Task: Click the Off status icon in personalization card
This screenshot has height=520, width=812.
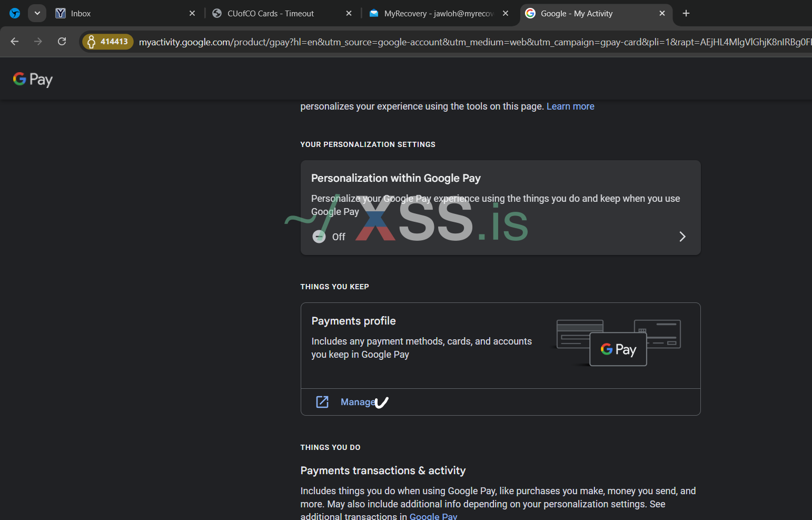Action: coord(319,237)
